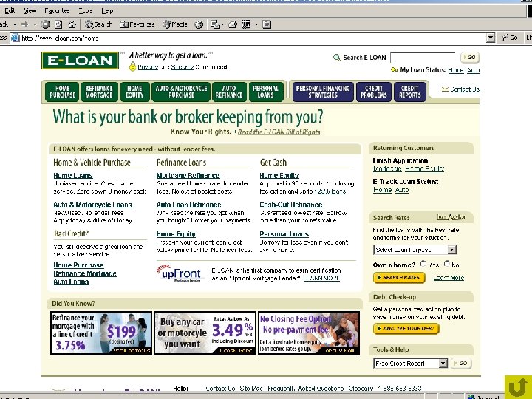Open the Learn More link beside Search Rates
Viewport: 532px width, 399px height.
click(449, 278)
